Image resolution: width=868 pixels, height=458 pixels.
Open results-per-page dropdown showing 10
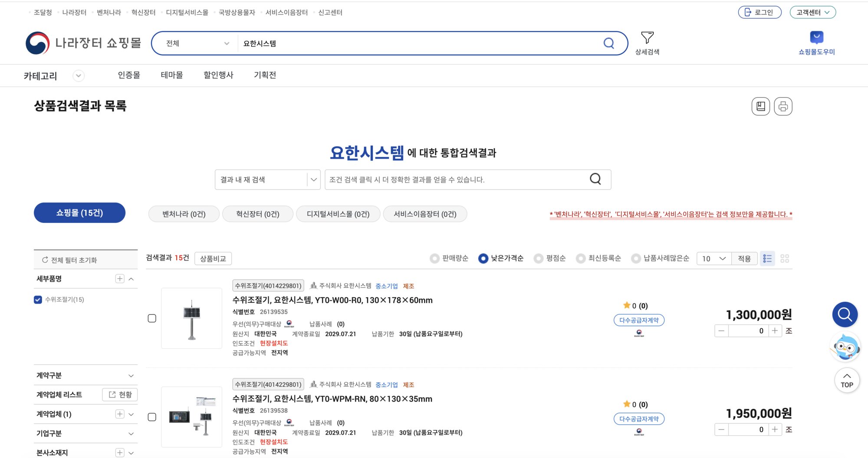point(714,258)
